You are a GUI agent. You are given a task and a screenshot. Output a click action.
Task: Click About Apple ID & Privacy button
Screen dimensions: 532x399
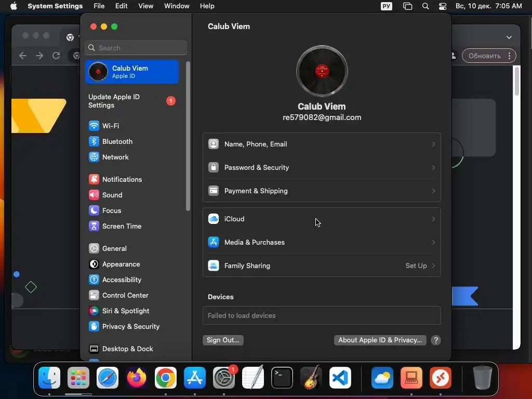pyautogui.click(x=380, y=340)
